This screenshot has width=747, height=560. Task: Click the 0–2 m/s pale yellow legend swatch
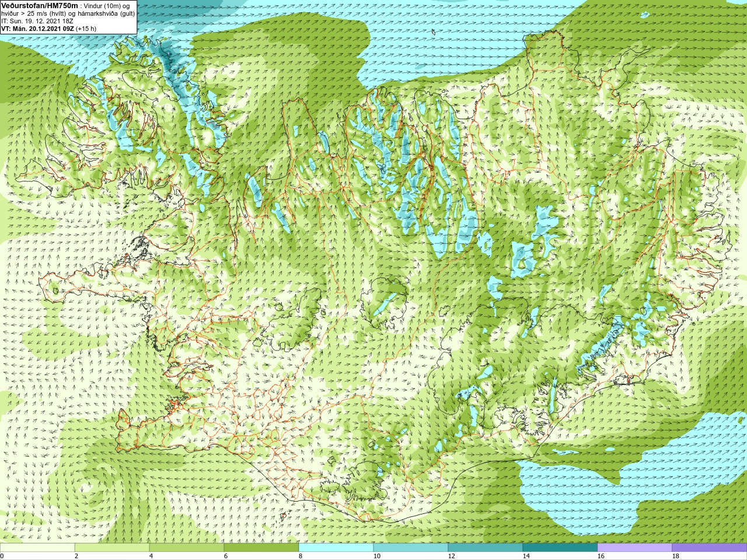37,548
